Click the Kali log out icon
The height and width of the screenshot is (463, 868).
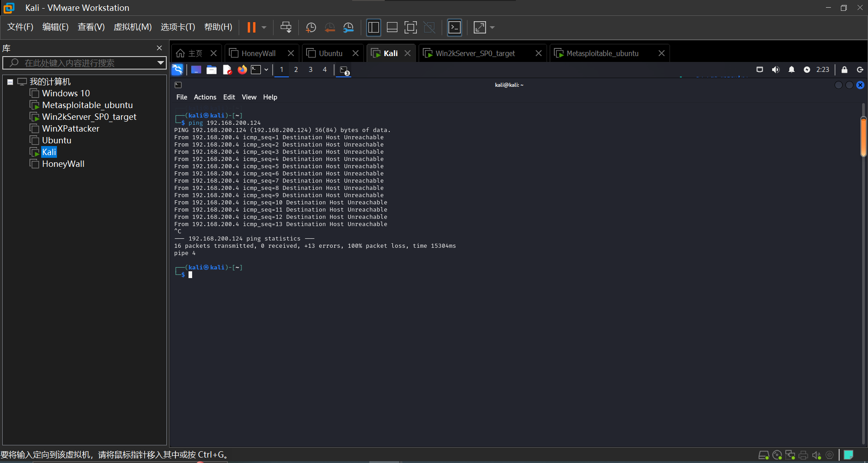[x=860, y=70]
